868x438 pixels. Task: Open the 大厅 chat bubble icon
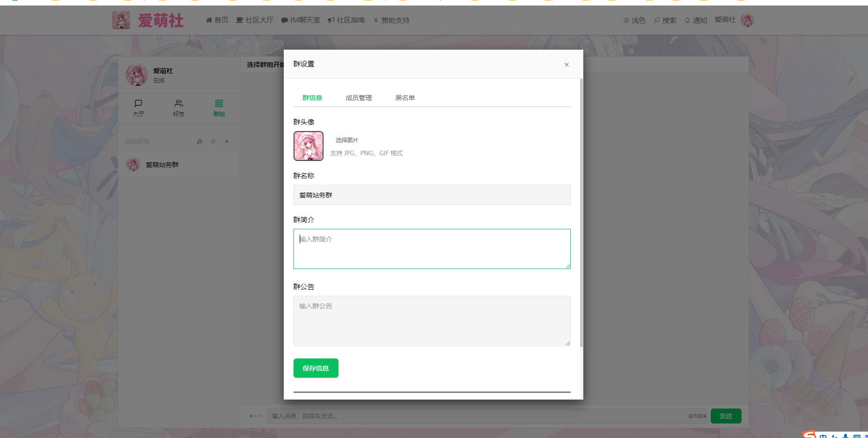tap(139, 103)
